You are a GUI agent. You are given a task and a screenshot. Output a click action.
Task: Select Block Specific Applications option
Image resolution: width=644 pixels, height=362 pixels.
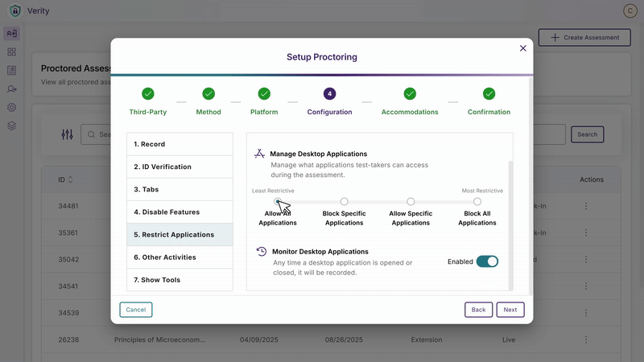[x=345, y=202]
